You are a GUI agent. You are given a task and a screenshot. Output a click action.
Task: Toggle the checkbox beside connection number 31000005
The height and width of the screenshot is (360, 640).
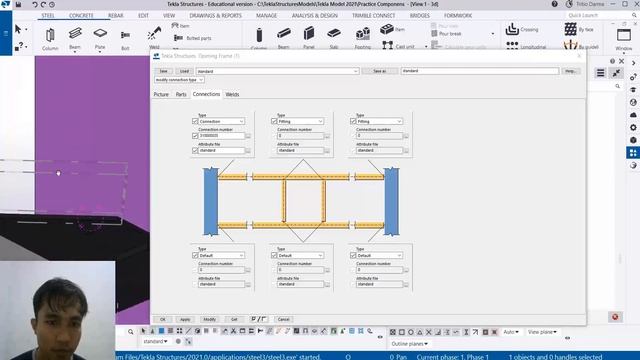(x=195, y=136)
